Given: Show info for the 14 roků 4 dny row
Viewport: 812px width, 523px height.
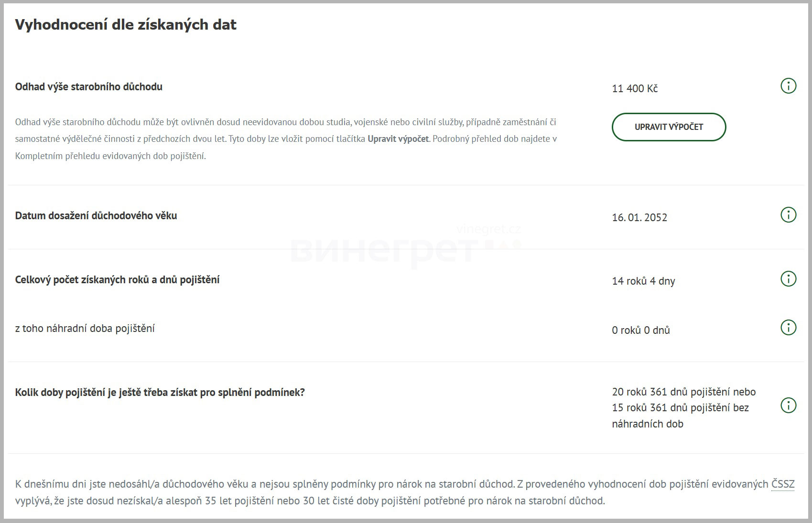Looking at the screenshot, I should click(x=788, y=279).
